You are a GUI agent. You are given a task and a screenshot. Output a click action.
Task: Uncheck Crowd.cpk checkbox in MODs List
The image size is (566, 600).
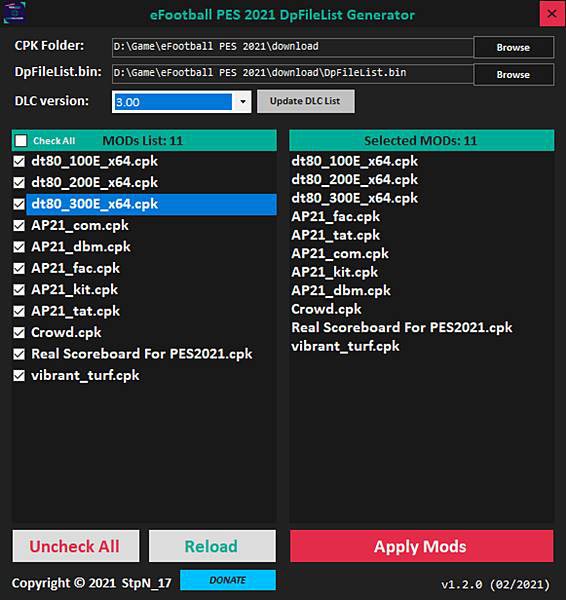19,333
